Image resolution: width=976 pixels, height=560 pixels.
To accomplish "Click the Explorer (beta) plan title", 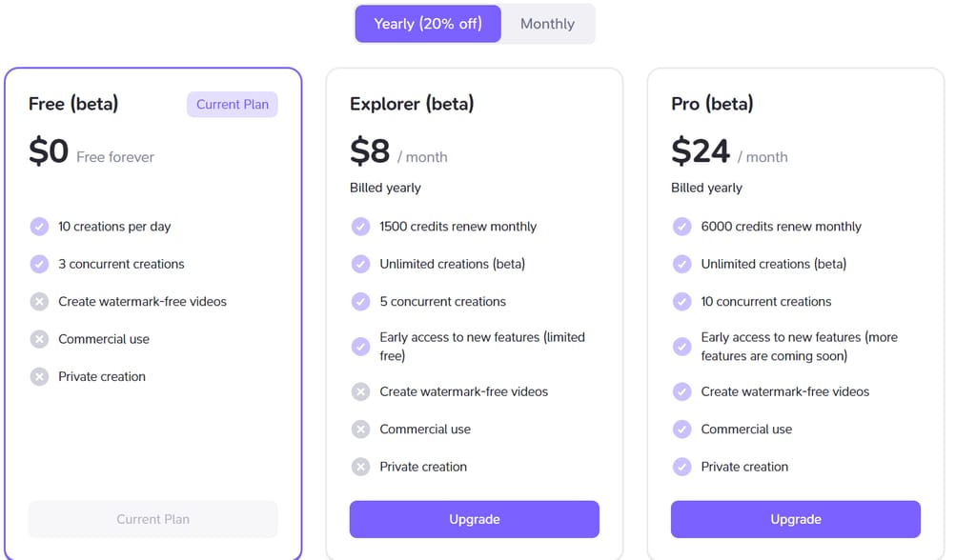I will tap(412, 104).
